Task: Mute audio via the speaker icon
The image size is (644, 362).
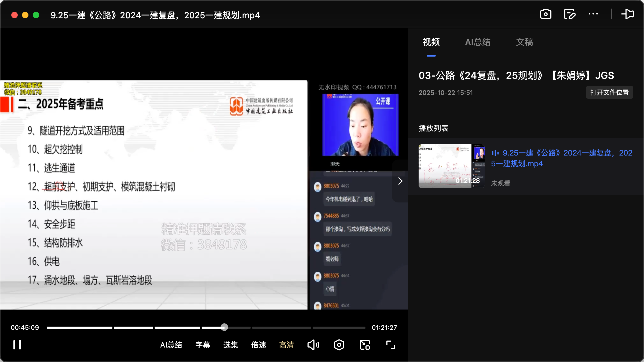Action: [x=313, y=345]
